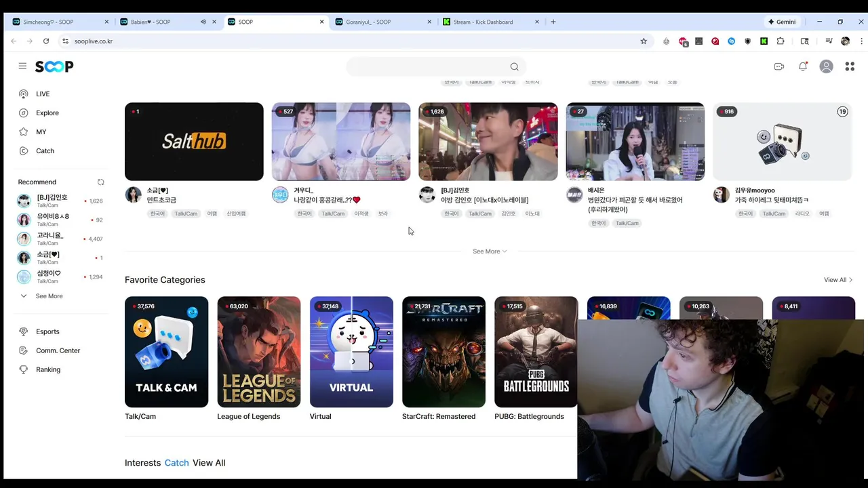Click the 김우유mooyoo streamer avatar
868x488 pixels.
pyautogui.click(x=722, y=195)
